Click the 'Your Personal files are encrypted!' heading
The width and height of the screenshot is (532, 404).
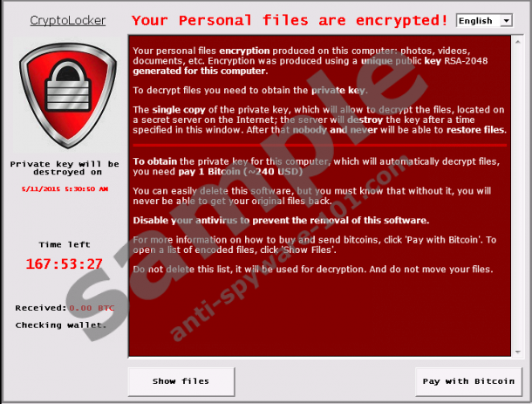point(290,20)
